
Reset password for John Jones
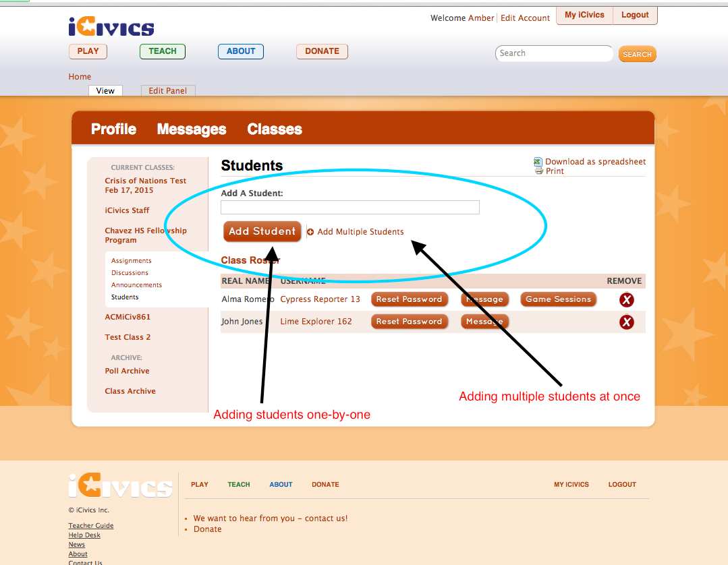409,322
